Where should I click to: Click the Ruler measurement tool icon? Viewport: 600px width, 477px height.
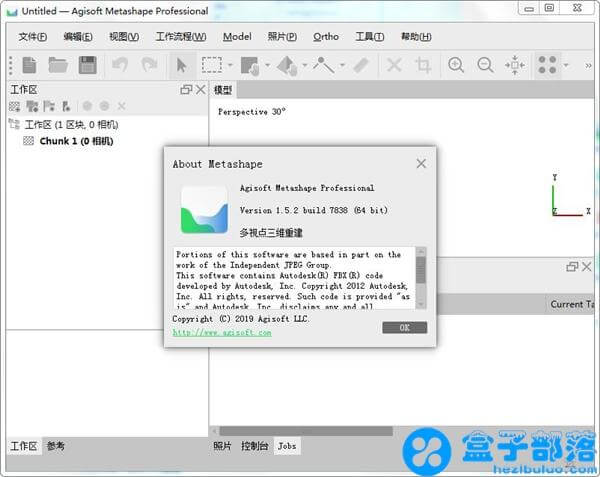pyautogui.click(x=361, y=65)
